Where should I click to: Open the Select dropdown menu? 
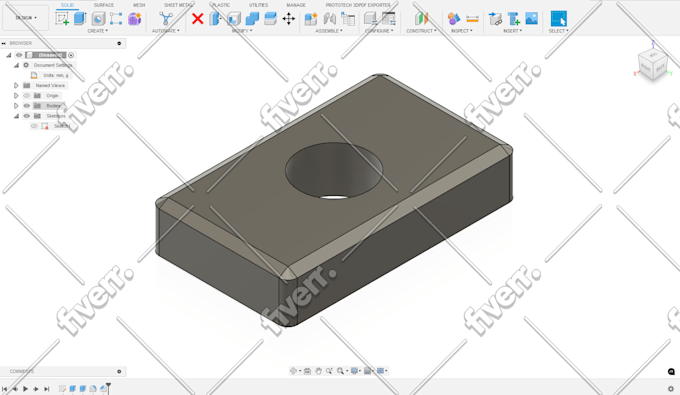[559, 31]
